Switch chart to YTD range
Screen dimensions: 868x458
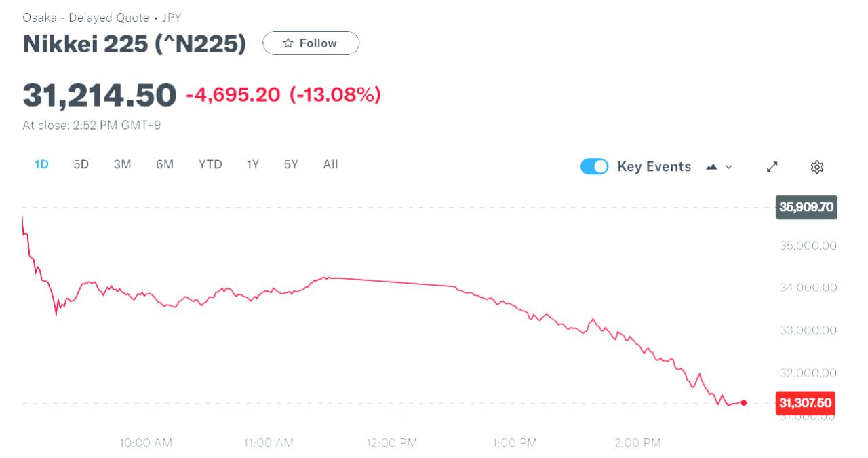click(x=210, y=164)
